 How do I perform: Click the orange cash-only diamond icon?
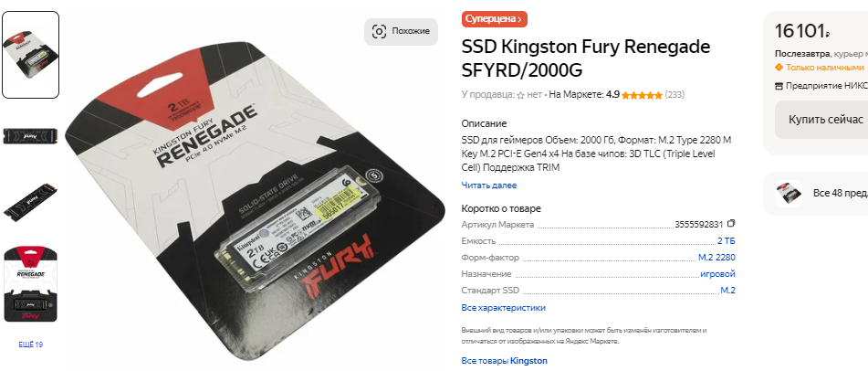779,68
